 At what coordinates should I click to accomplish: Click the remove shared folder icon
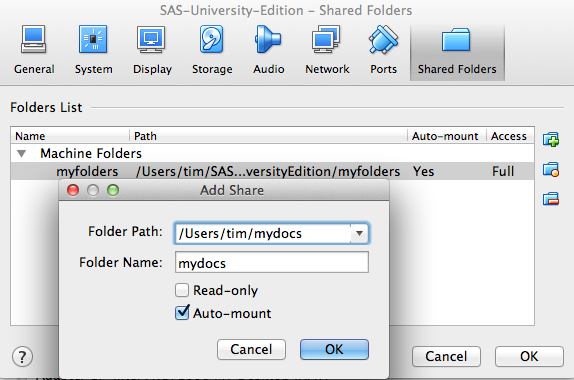pyautogui.click(x=551, y=199)
